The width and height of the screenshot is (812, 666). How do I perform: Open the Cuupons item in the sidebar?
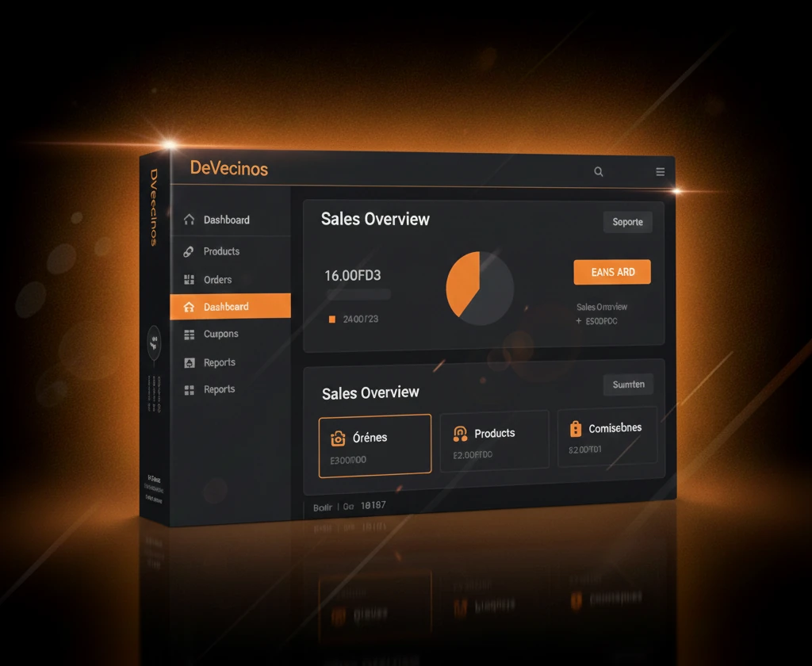(220, 335)
